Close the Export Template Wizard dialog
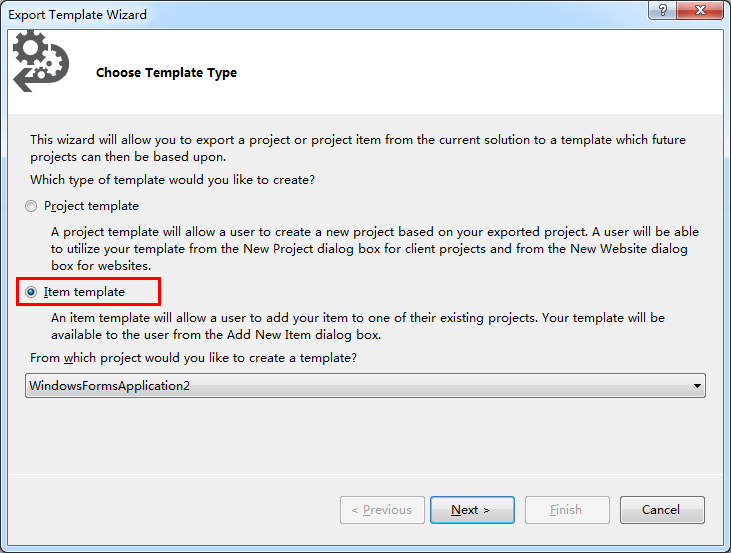Screen dimensions: 731x553 click(x=699, y=11)
